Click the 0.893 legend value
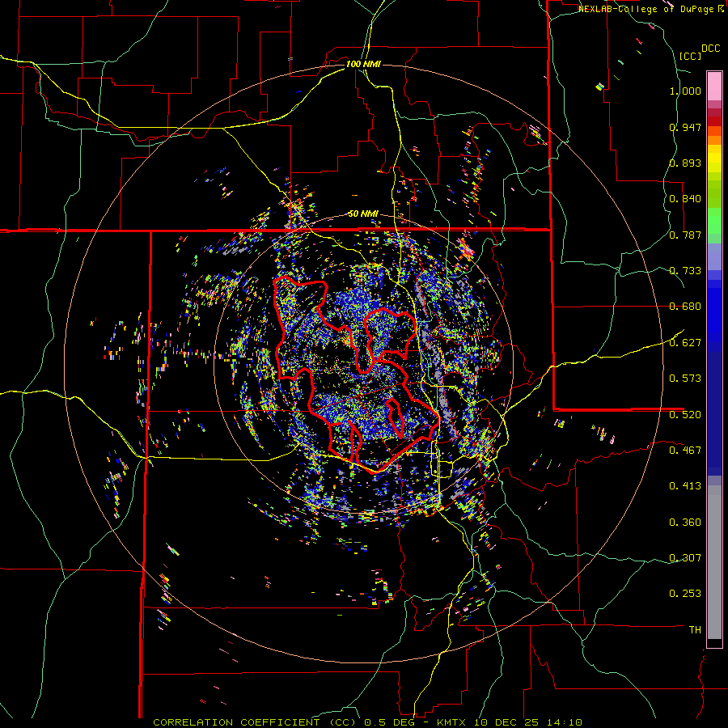 click(x=685, y=163)
